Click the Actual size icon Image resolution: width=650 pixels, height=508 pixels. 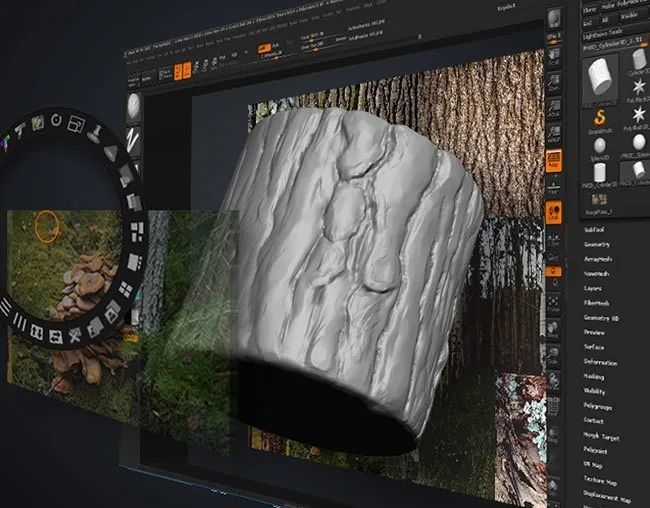[x=554, y=107]
